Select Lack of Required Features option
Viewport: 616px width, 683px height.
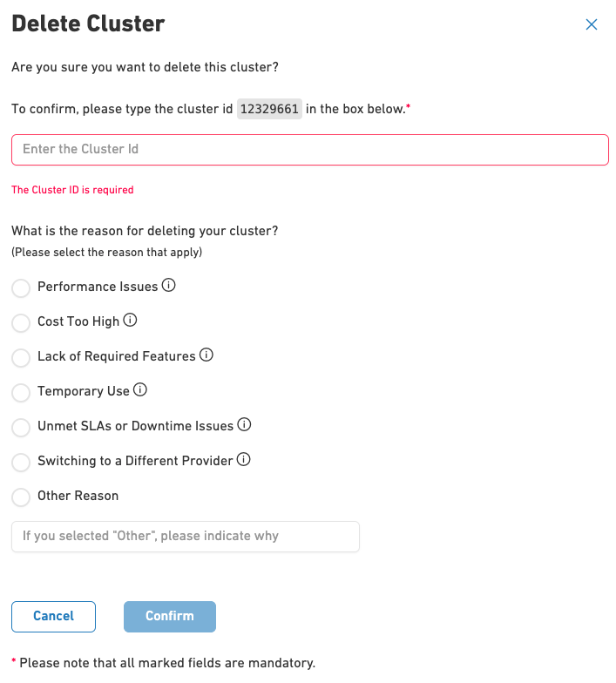pos(21,358)
